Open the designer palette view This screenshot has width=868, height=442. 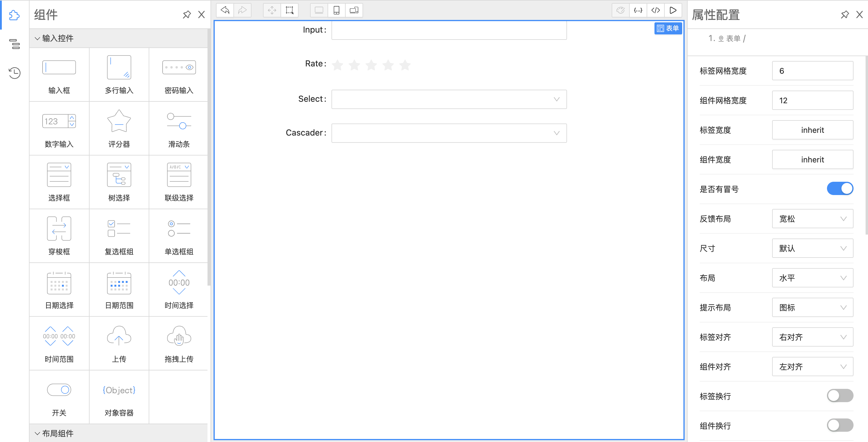click(621, 10)
